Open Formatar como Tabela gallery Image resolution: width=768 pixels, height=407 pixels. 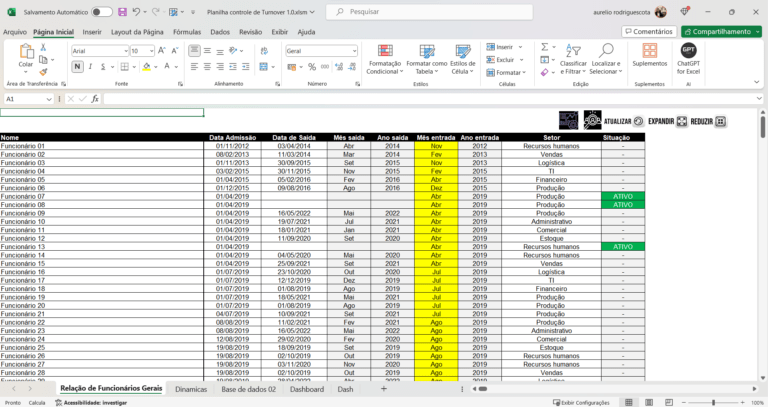point(427,60)
